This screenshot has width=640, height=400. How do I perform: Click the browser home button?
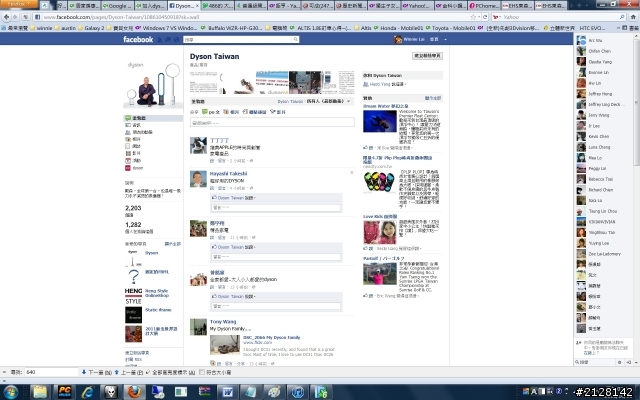633,17
